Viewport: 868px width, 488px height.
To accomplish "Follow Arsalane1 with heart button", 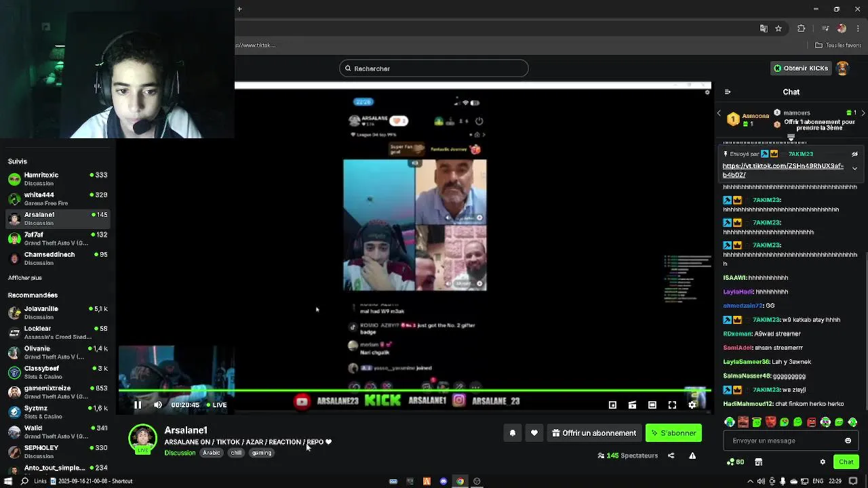I will pos(534,433).
